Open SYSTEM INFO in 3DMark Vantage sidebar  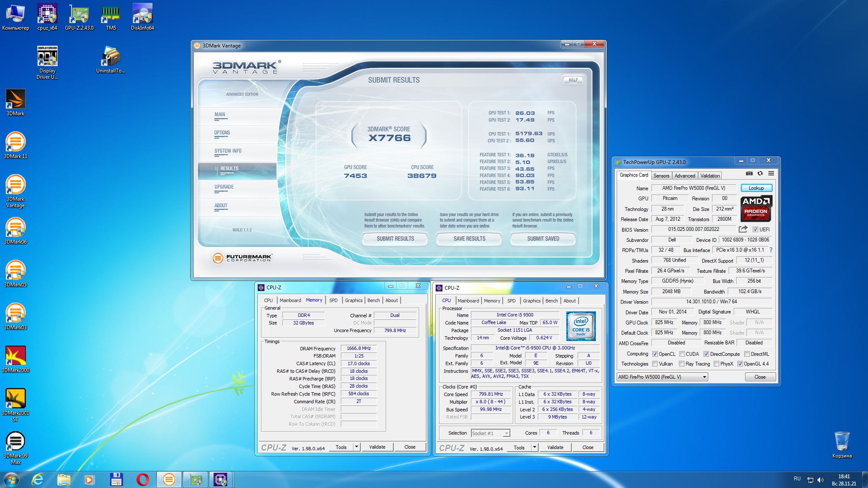point(228,151)
